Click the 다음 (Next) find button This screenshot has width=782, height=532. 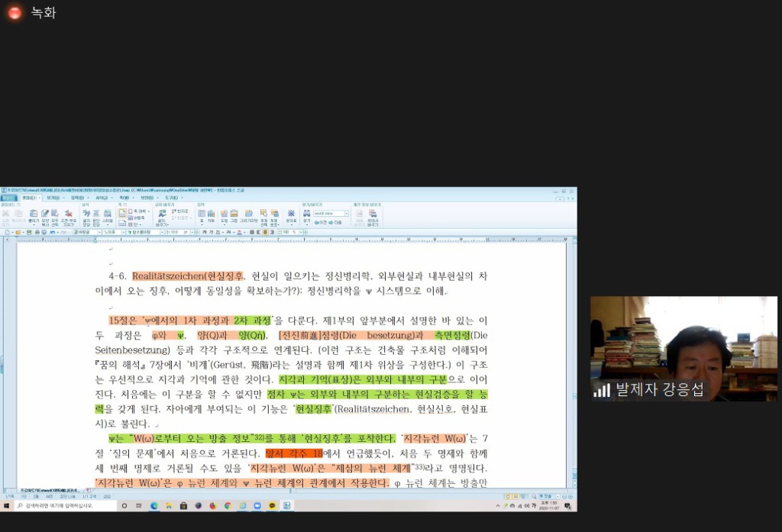(337, 222)
